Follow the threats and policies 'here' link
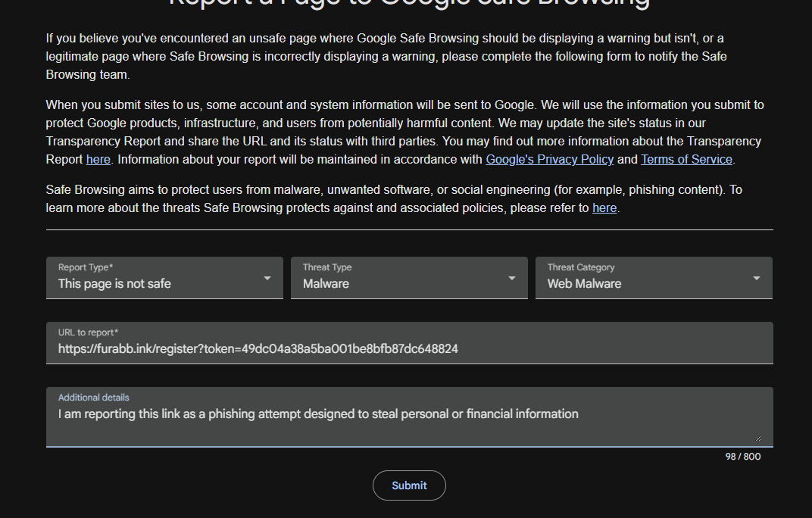812x518 pixels. (x=604, y=208)
